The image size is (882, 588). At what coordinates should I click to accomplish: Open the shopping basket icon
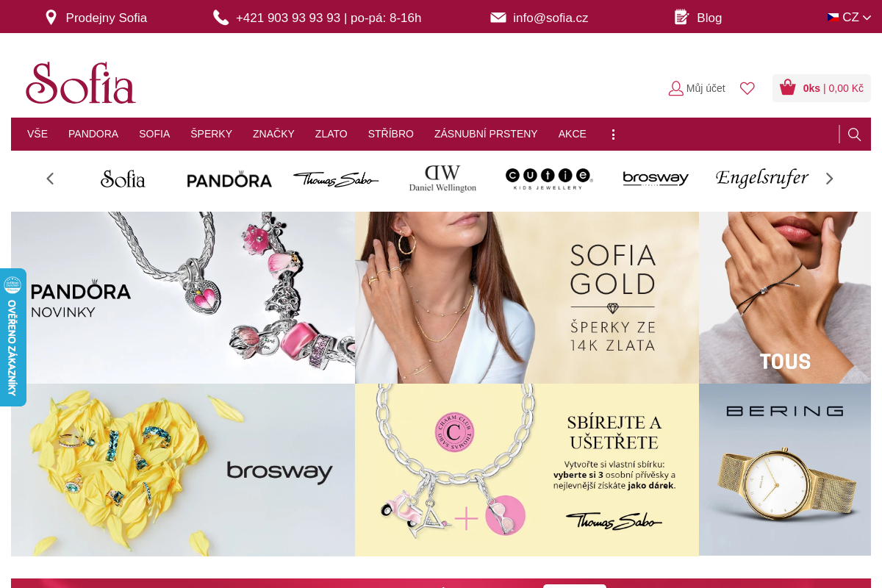click(x=788, y=87)
